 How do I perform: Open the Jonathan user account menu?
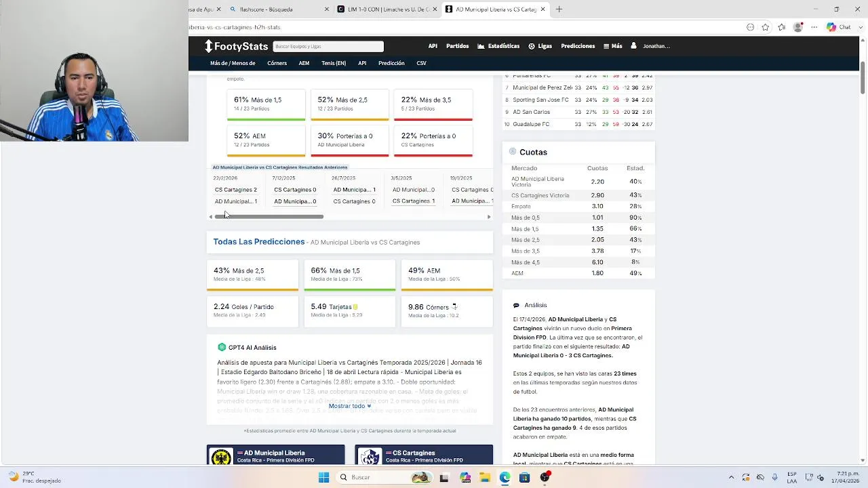click(650, 46)
